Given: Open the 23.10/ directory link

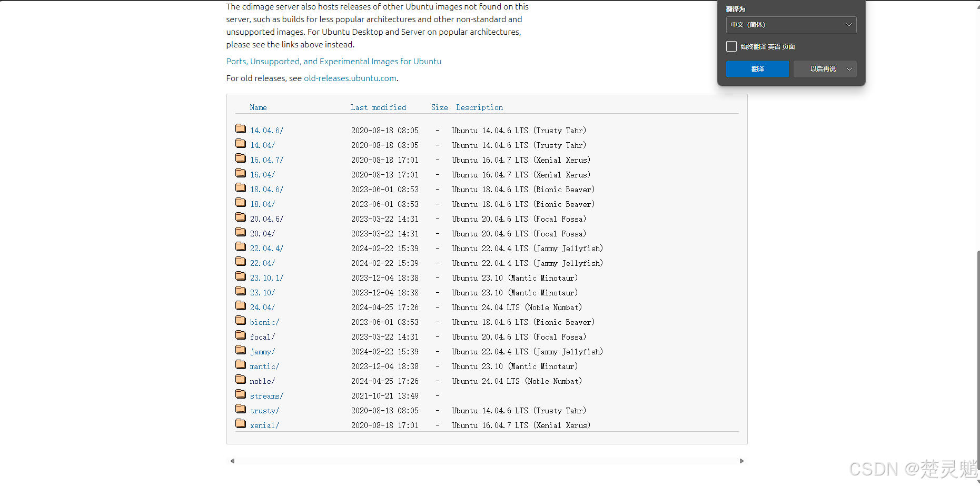Looking at the screenshot, I should (262, 293).
